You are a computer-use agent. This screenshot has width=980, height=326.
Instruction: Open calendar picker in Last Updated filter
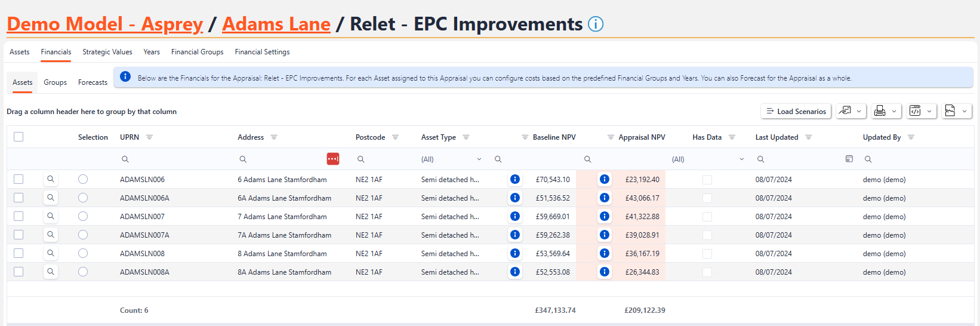849,159
